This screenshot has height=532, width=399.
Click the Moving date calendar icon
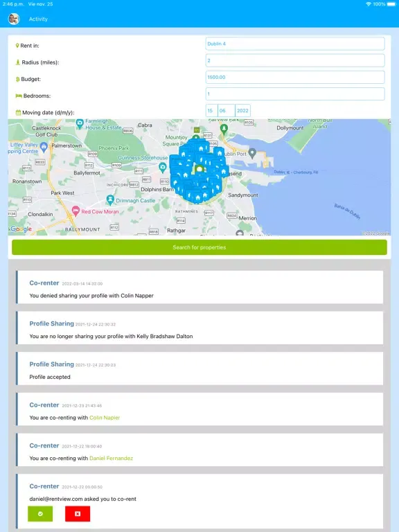click(x=18, y=112)
